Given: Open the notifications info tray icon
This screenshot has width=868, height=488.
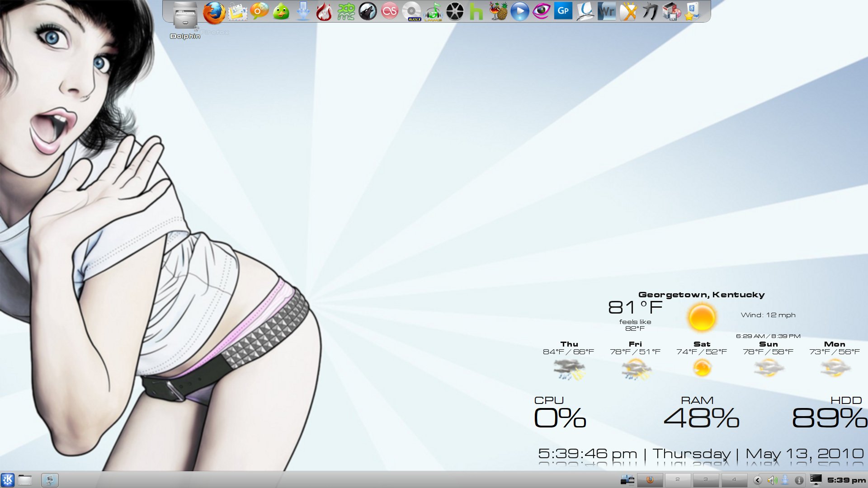Looking at the screenshot, I should click(x=799, y=480).
